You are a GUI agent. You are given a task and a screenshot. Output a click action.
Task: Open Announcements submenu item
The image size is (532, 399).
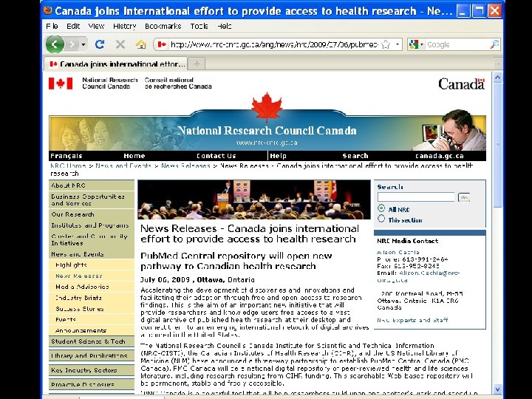pos(92,330)
